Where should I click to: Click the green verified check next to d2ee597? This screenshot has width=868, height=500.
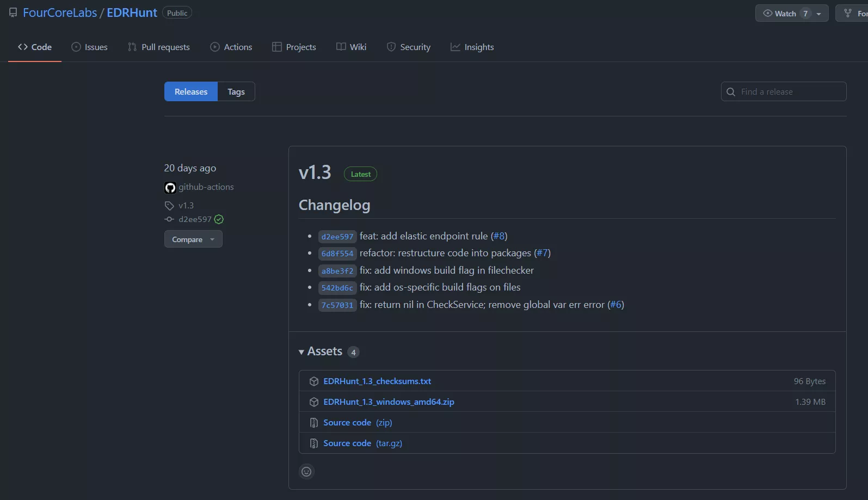point(219,219)
